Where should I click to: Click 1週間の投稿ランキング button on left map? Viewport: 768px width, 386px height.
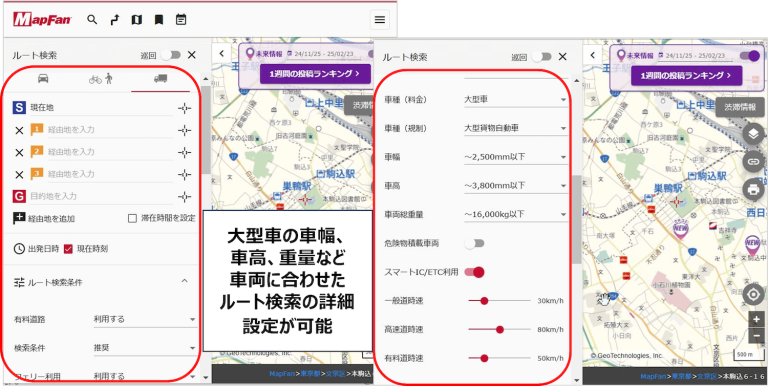[315, 74]
